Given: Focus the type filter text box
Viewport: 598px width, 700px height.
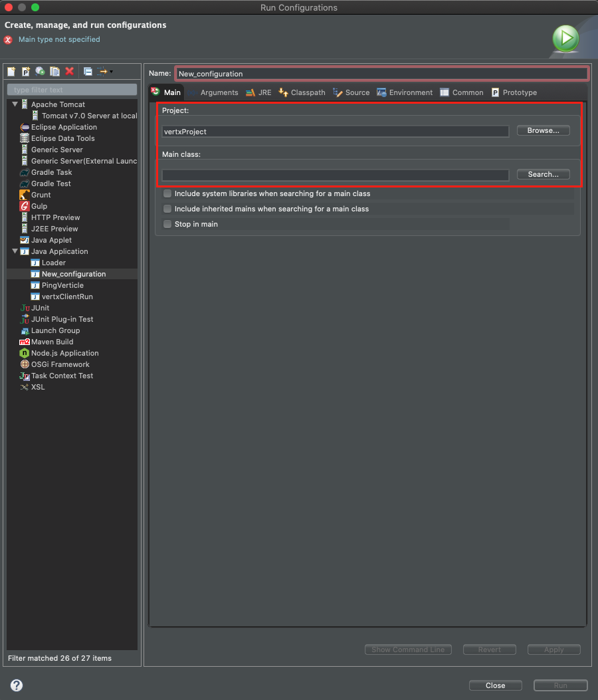Looking at the screenshot, I should 72,90.
